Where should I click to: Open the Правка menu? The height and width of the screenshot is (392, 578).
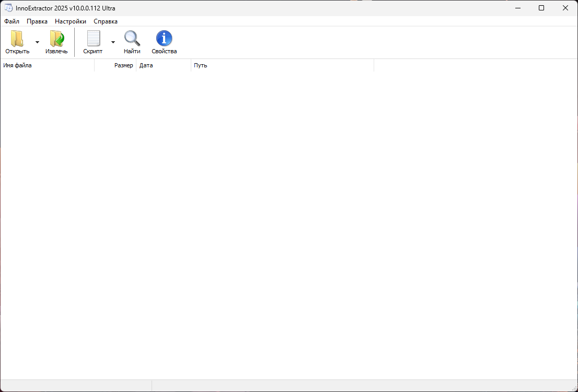(x=37, y=21)
